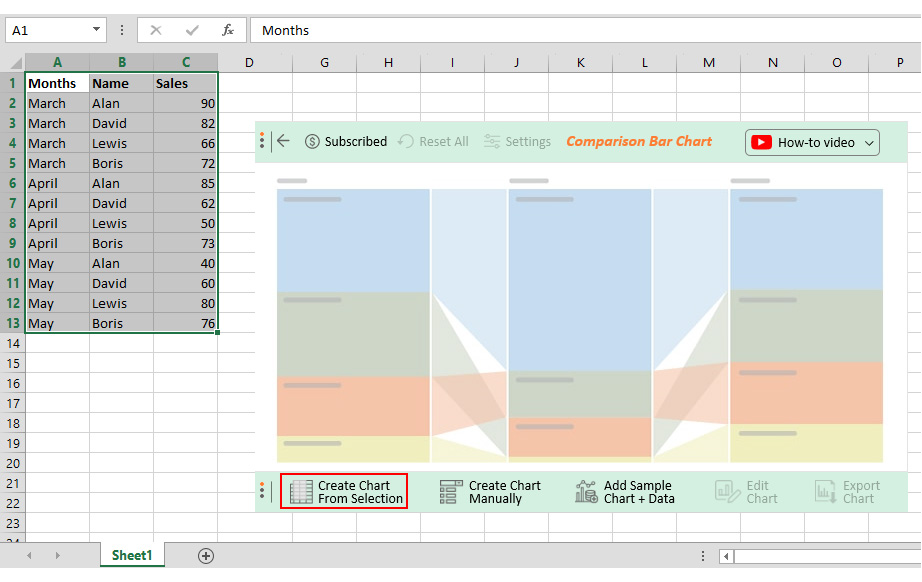
Task: Click the Comparison Bar Chart title
Action: [x=639, y=141]
